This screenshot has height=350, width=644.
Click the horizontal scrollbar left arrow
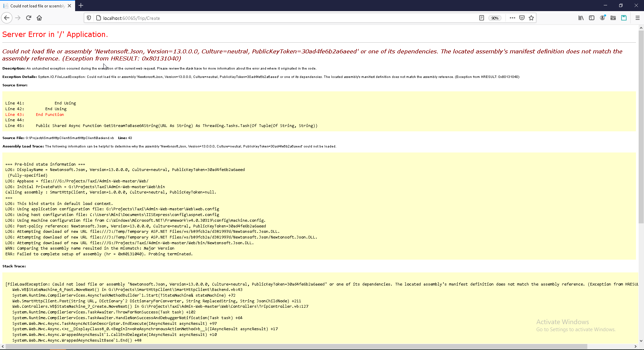[x=3, y=346]
